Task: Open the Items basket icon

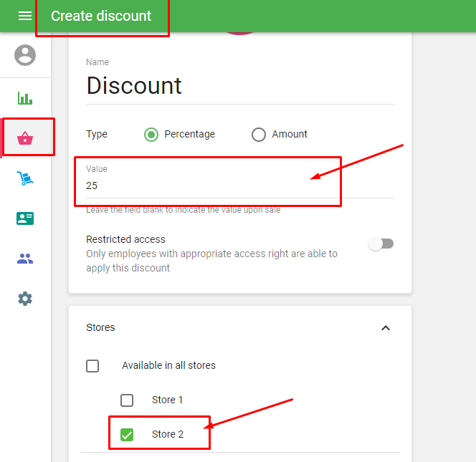Action: pos(25,138)
